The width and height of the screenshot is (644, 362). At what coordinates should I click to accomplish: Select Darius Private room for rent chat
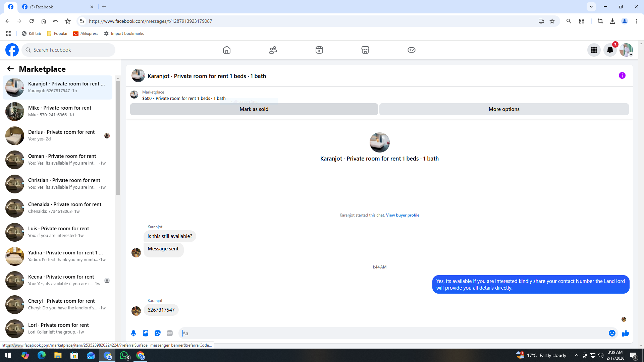(57, 135)
